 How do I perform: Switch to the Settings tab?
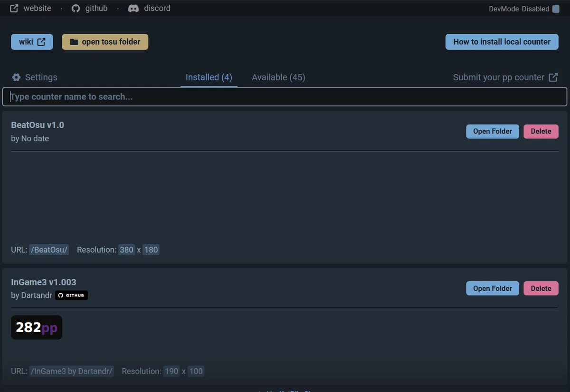pos(35,77)
